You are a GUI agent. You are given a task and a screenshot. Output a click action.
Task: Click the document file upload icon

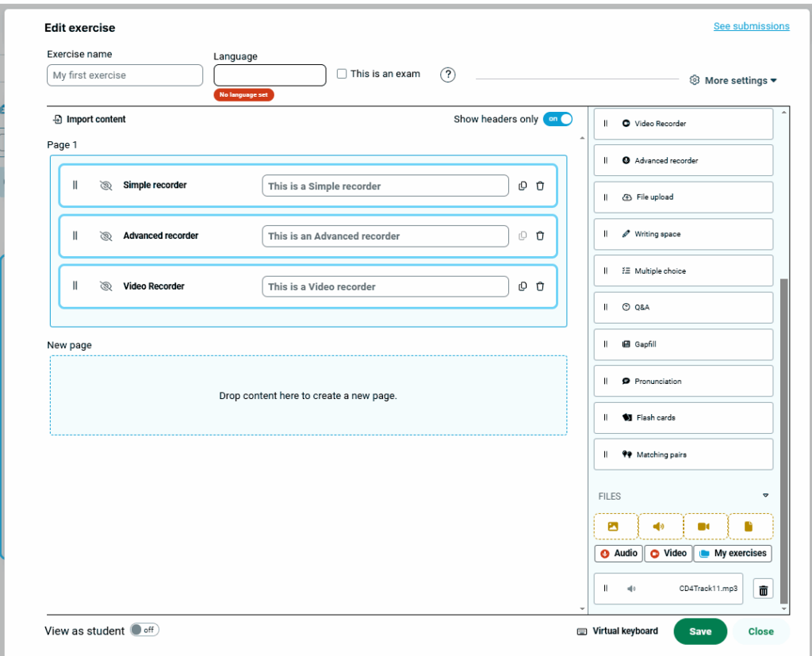point(749,526)
